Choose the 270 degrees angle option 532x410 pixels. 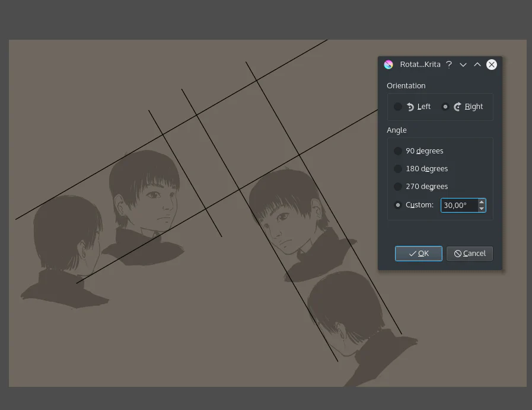tap(397, 187)
